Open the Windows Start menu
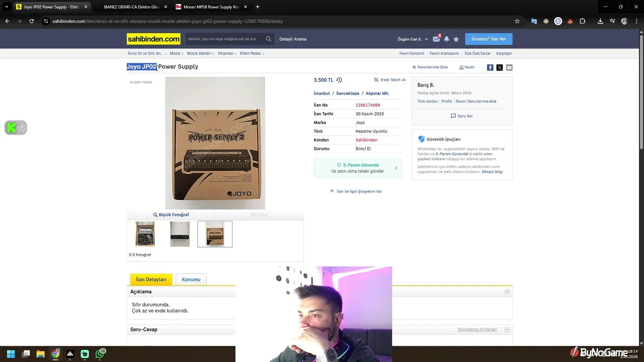Viewport: 644px width, 362px height. point(11,354)
